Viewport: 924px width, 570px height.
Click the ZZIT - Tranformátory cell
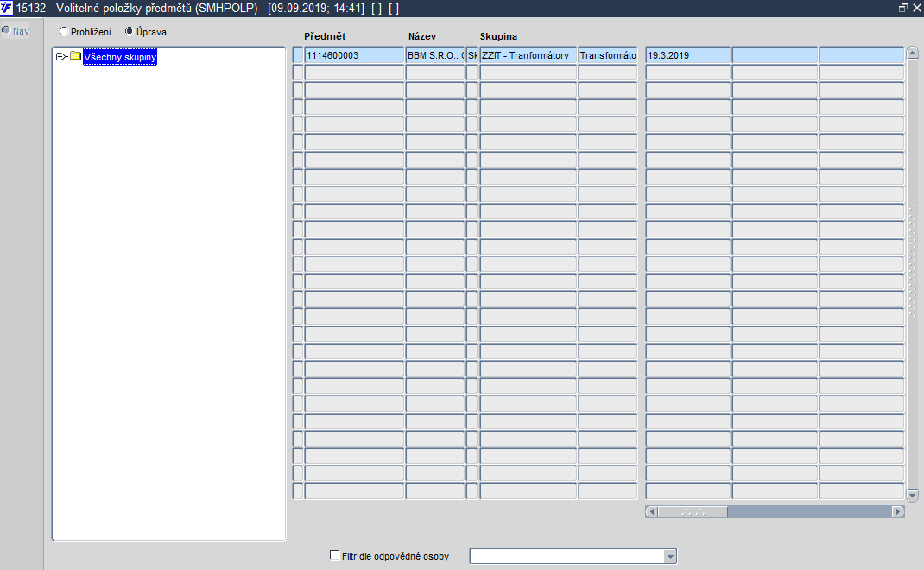528,55
